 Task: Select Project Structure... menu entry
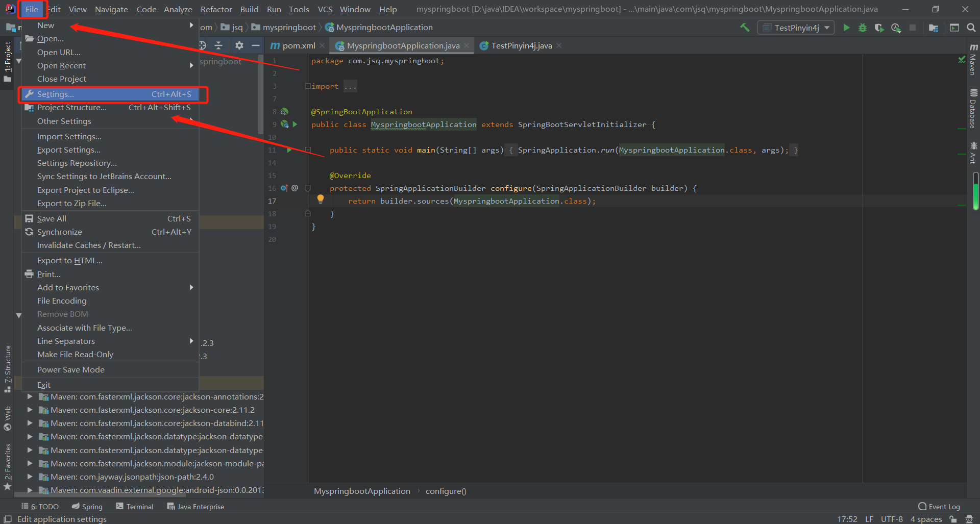110,108
